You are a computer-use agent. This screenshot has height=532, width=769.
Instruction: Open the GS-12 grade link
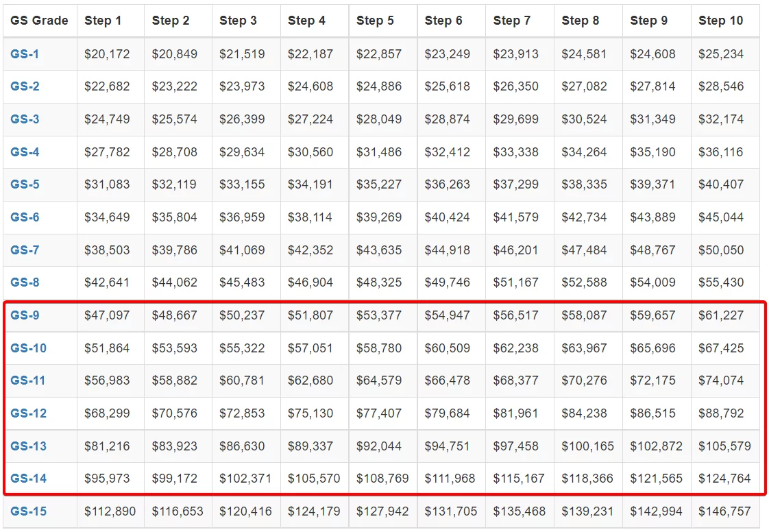coord(29,413)
